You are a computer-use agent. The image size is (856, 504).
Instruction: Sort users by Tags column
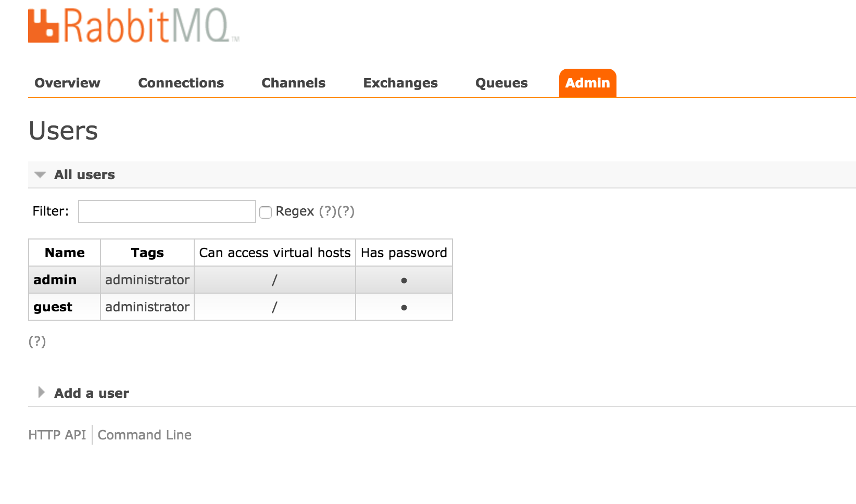147,253
